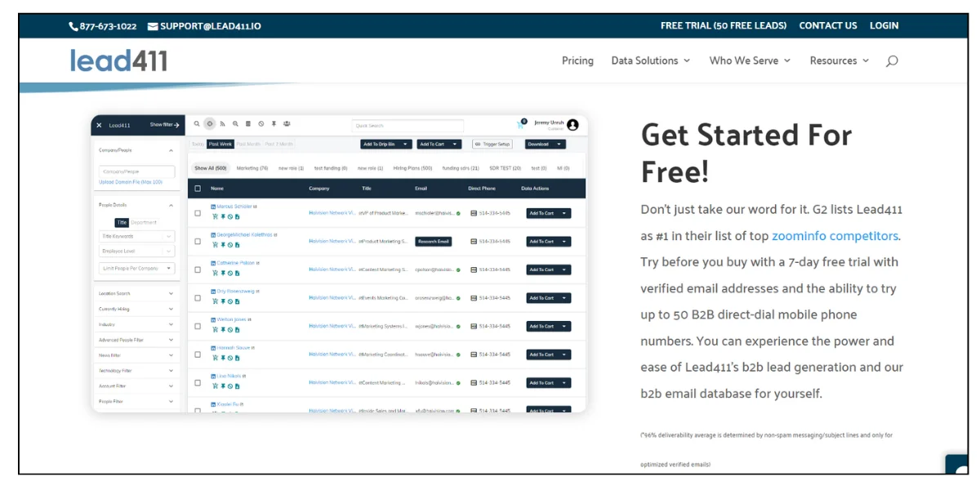
Task: Switch to the funding sdrs (21) tab
Action: (461, 168)
